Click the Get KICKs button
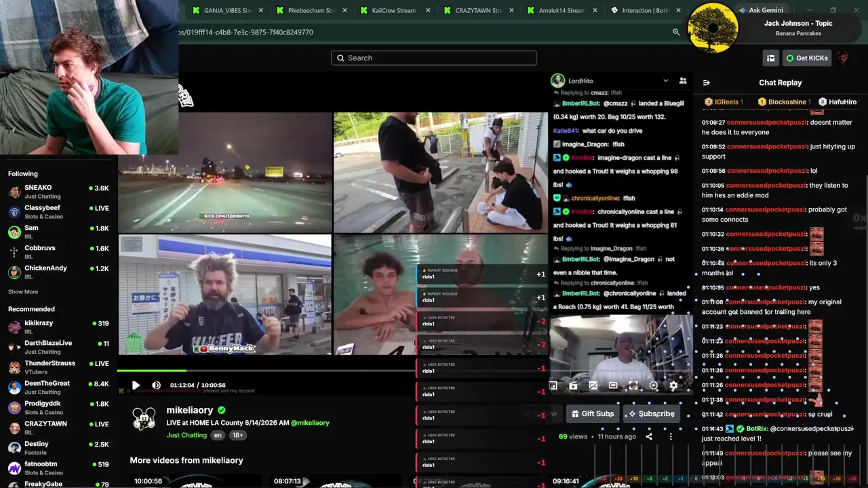 point(807,58)
